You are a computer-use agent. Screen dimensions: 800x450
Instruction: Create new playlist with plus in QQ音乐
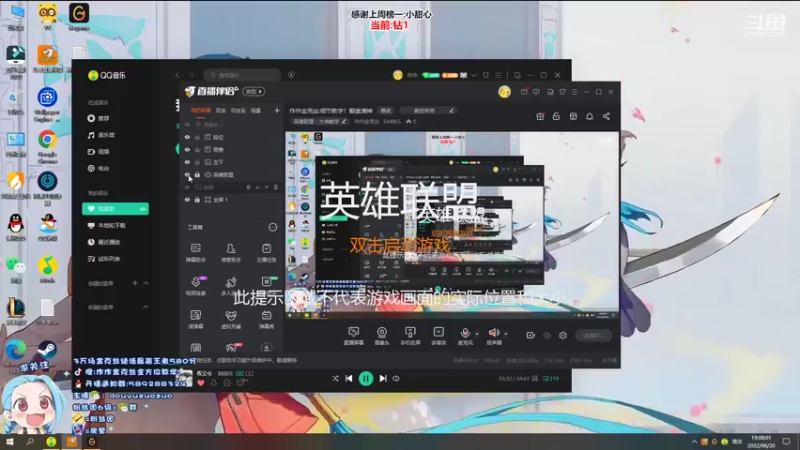135,283
